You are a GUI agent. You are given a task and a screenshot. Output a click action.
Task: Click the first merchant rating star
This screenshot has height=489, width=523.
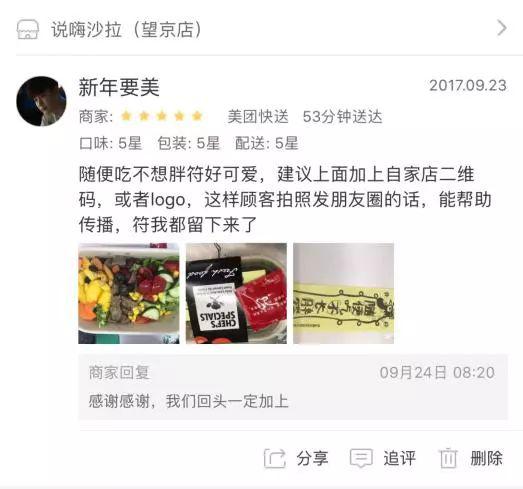tap(126, 116)
